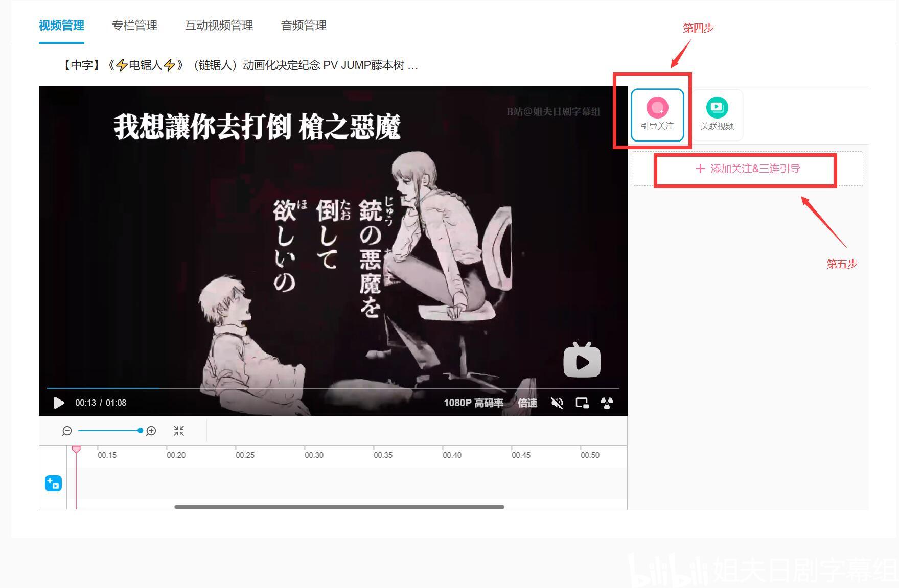Click the large bilibili TV play overlay
The height and width of the screenshot is (588, 899).
coord(582,360)
